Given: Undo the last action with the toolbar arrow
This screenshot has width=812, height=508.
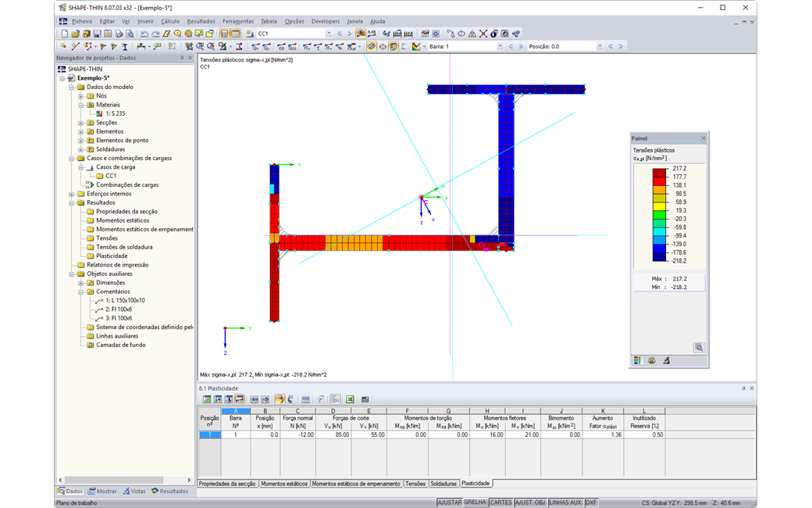Looking at the screenshot, I should click(144, 34).
